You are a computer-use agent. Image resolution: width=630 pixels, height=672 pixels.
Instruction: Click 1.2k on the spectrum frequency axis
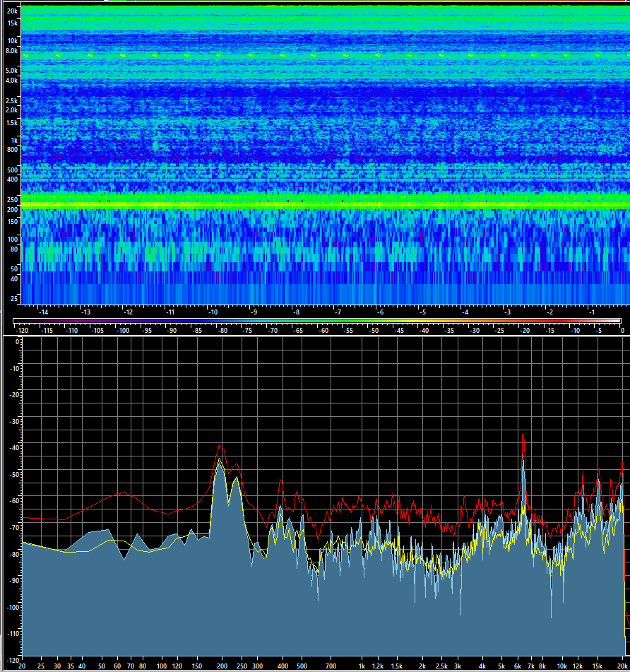click(378, 666)
